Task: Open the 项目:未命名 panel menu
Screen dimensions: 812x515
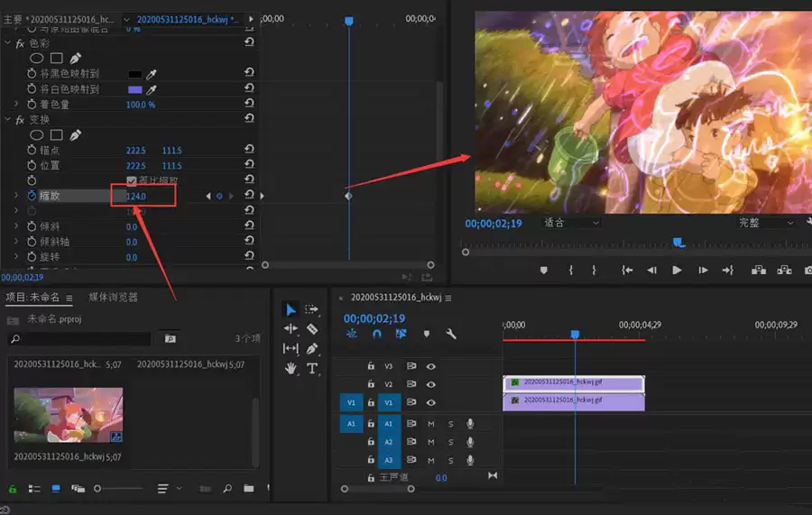Action: pyautogui.click(x=69, y=299)
